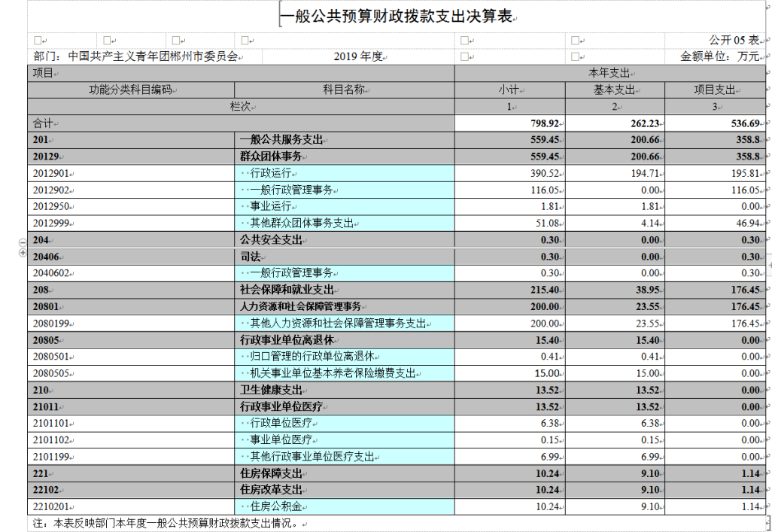Click the 科目名称 column header
Viewport: 772px width, 532px height.
tap(344, 90)
